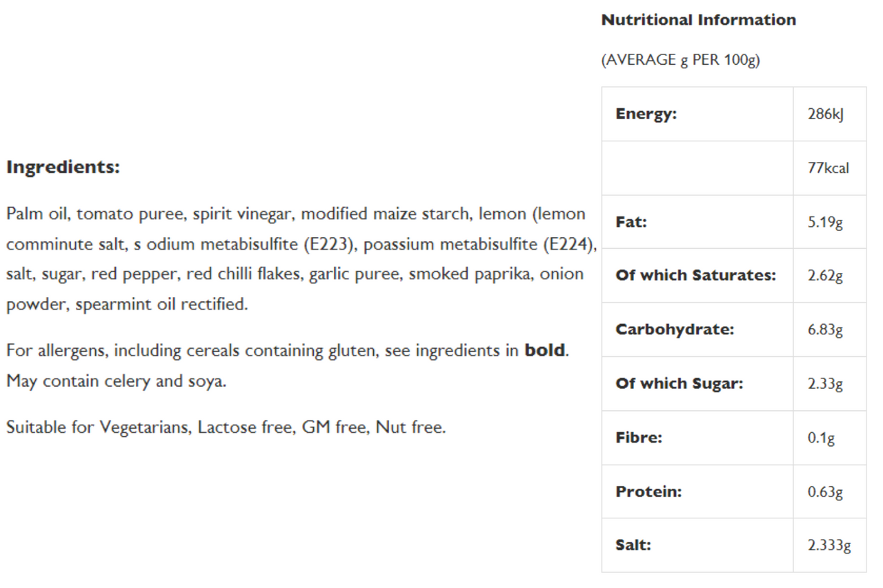The height and width of the screenshot is (588, 883).
Task: Click the Suitable for Vegetarians line
Action: click(x=226, y=427)
